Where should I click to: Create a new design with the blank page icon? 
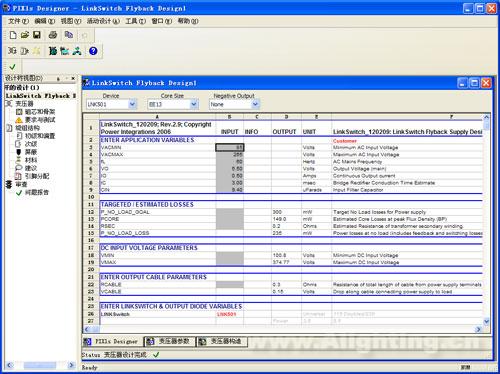(13, 35)
